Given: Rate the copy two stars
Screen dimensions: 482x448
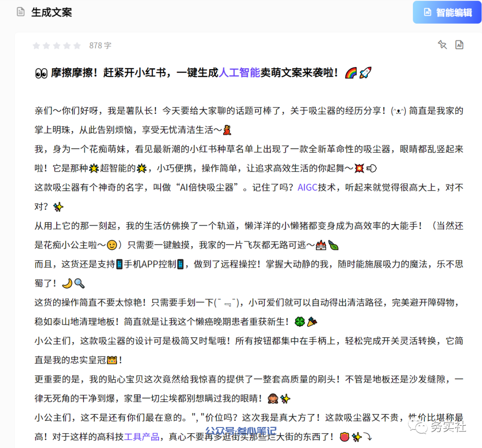Looking at the screenshot, I should point(46,46).
